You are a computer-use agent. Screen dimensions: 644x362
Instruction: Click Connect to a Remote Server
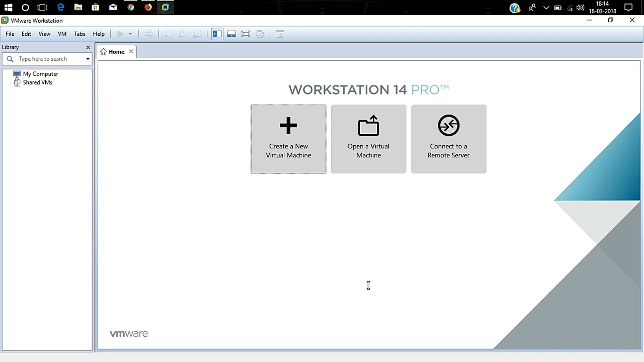(448, 139)
